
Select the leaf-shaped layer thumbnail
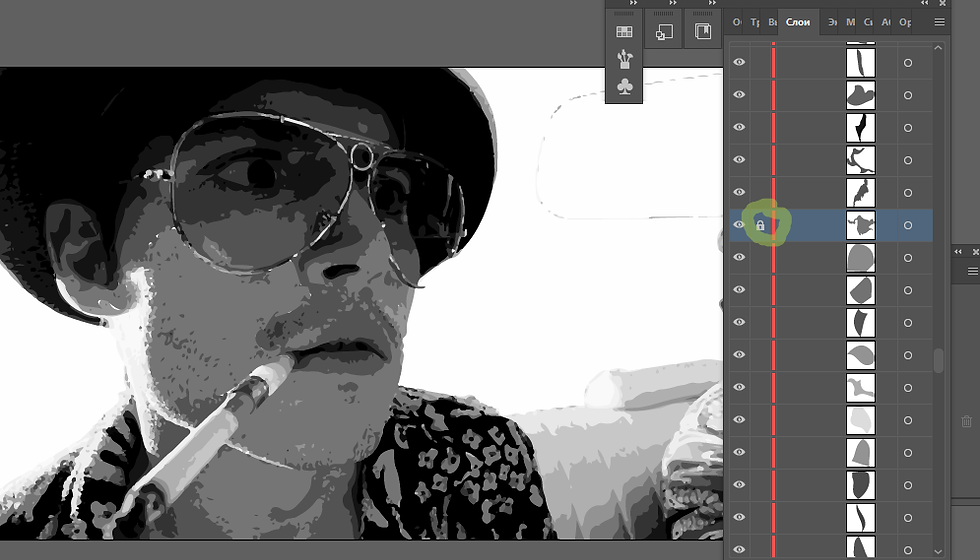tap(861, 355)
